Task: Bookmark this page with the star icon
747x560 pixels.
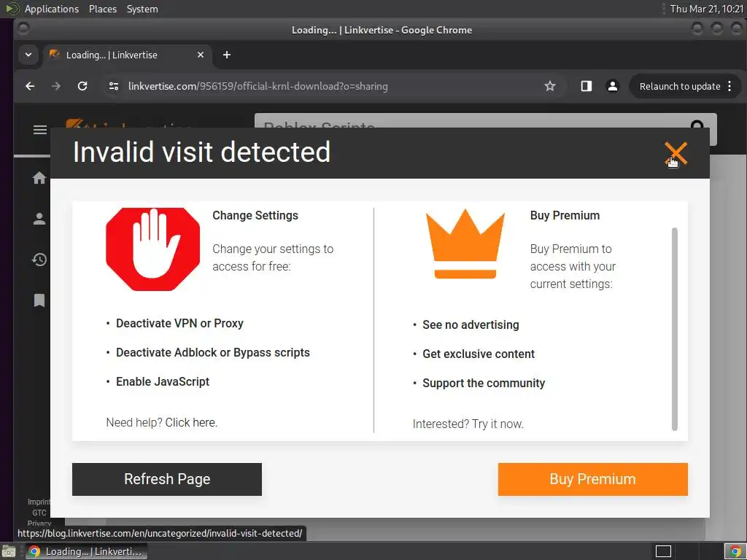Action: (550, 86)
